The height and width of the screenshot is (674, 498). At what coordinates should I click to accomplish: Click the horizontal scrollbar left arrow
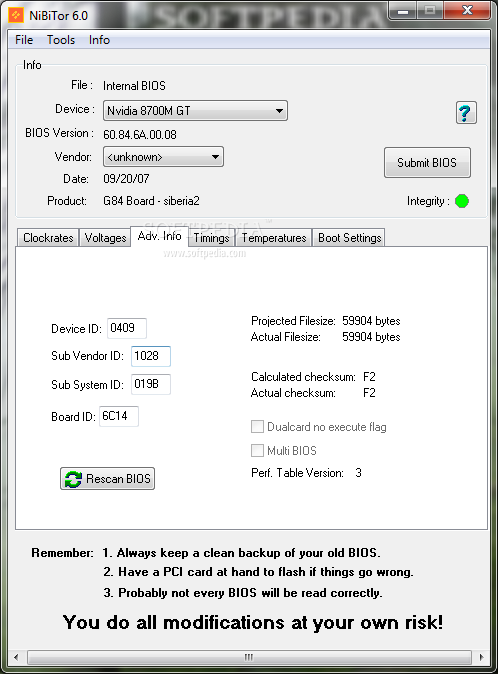pyautogui.click(x=16, y=657)
